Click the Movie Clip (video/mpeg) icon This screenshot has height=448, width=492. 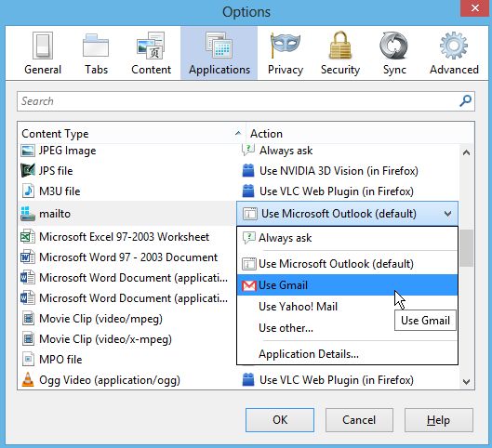point(28,319)
